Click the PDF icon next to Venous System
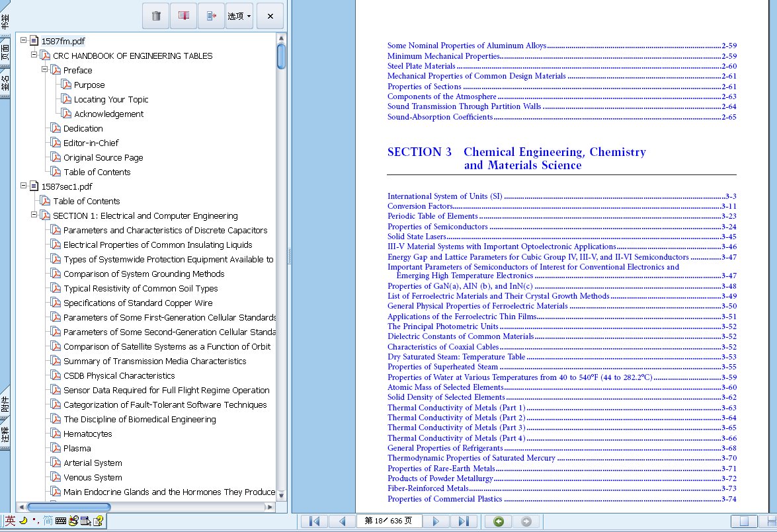This screenshot has height=532, width=777. pos(56,477)
